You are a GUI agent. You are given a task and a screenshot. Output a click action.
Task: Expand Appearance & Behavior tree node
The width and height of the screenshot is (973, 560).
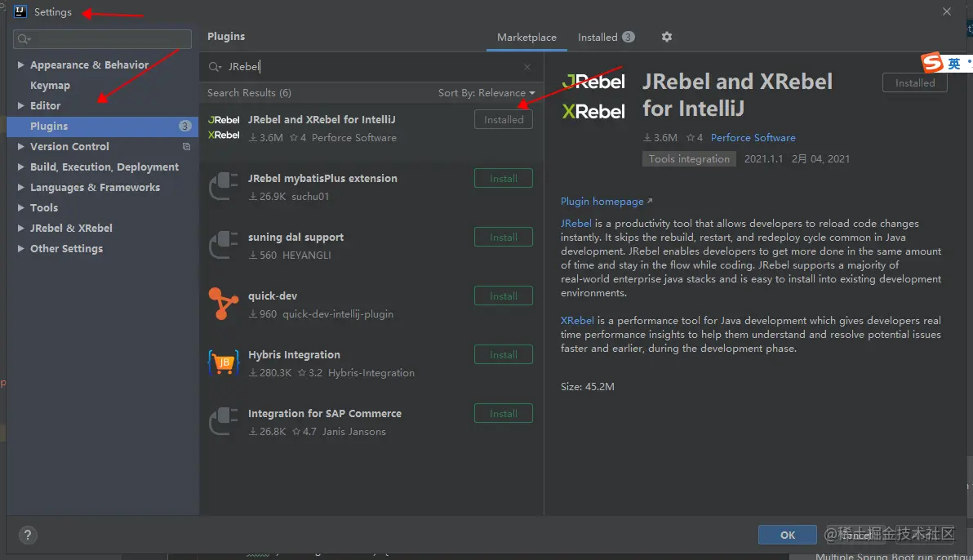tap(20, 65)
